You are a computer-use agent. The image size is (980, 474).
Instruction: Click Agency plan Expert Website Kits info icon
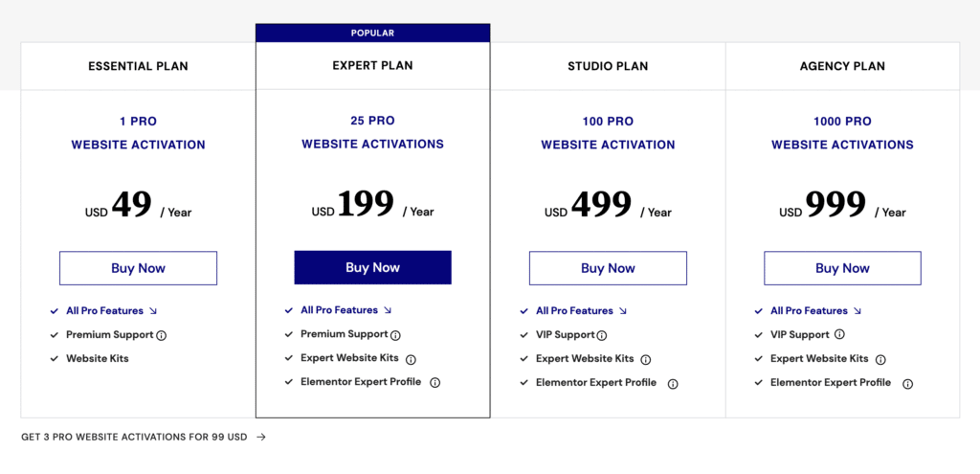(x=880, y=360)
